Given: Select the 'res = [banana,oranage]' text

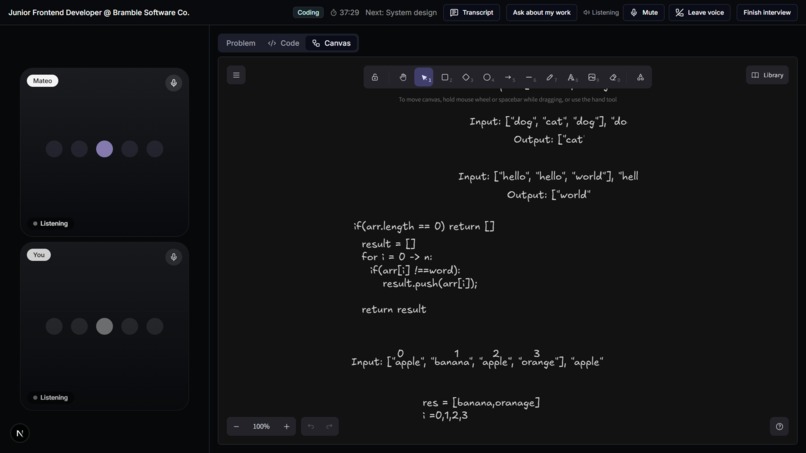Looking at the screenshot, I should [481, 402].
